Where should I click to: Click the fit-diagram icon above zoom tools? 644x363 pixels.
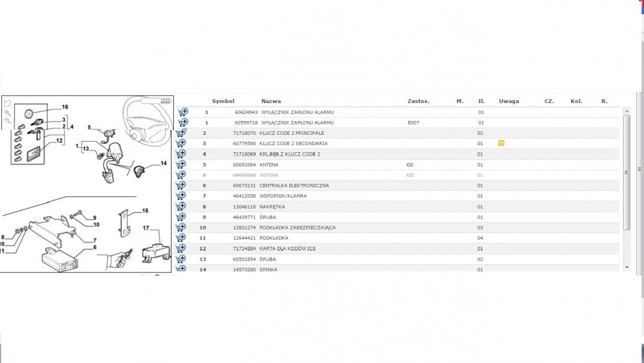(x=7, y=104)
